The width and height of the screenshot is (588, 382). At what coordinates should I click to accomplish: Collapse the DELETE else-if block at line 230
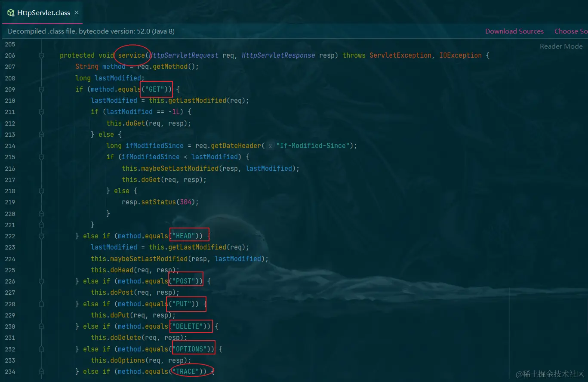(x=41, y=327)
